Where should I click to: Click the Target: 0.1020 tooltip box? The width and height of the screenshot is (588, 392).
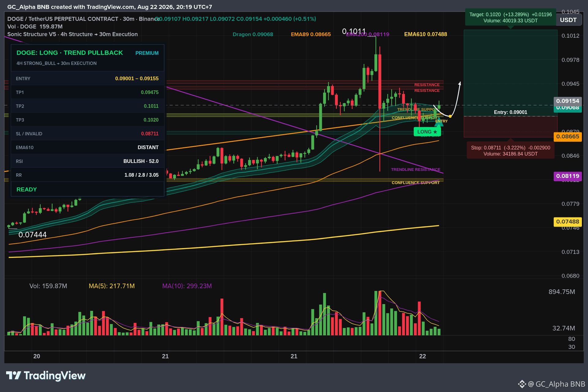(511, 17)
